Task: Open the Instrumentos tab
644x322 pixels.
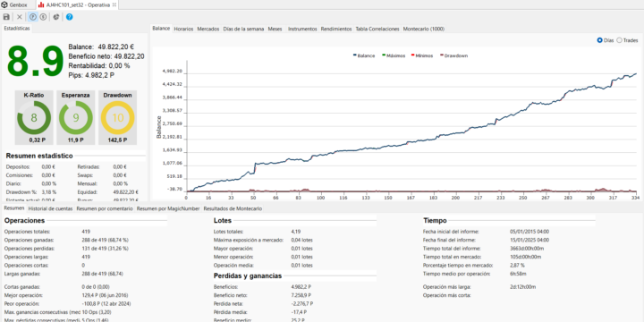Action: pos(302,30)
